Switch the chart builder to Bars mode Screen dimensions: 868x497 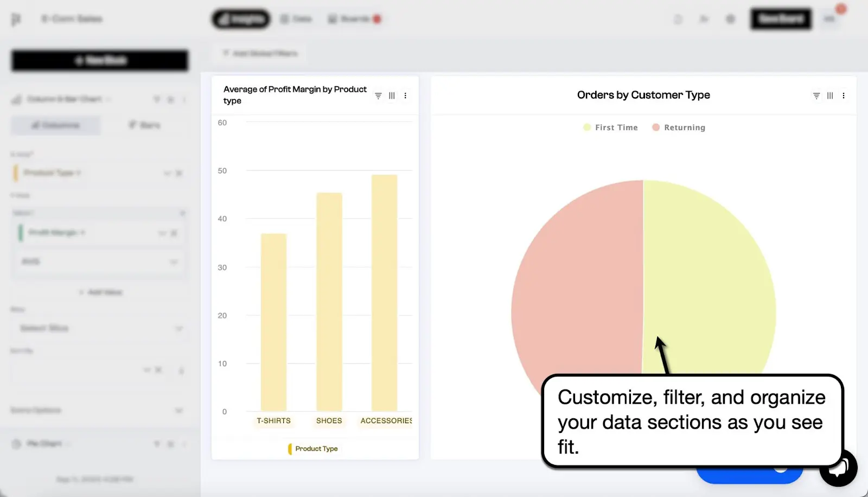coord(143,125)
